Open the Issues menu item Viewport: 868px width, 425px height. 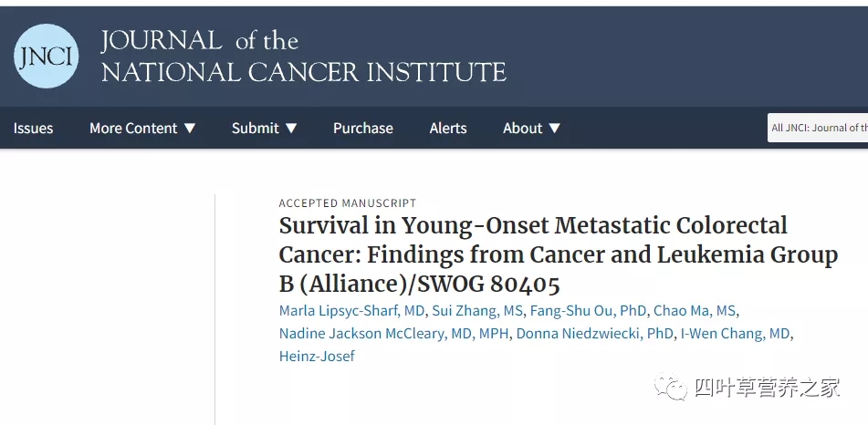[x=33, y=129]
